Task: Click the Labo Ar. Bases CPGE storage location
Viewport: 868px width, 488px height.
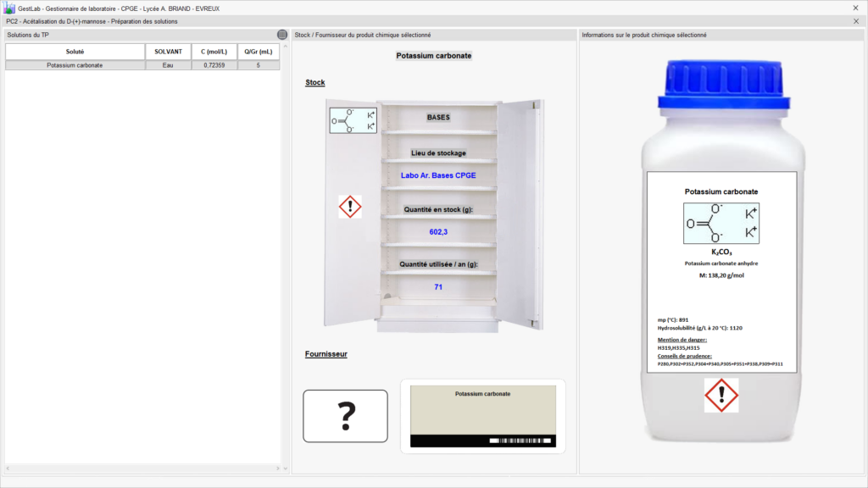Action: click(438, 175)
